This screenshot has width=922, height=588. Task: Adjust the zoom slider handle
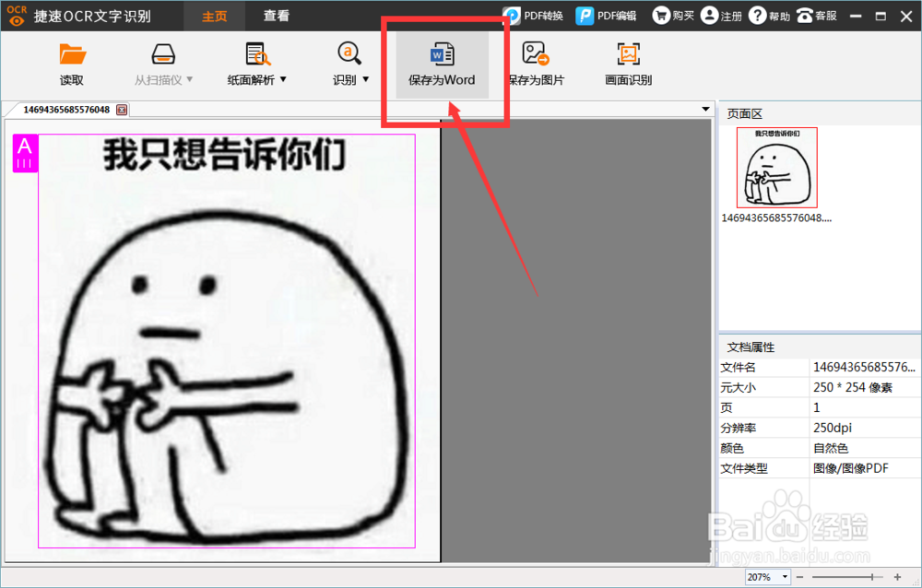pyautogui.click(x=872, y=578)
